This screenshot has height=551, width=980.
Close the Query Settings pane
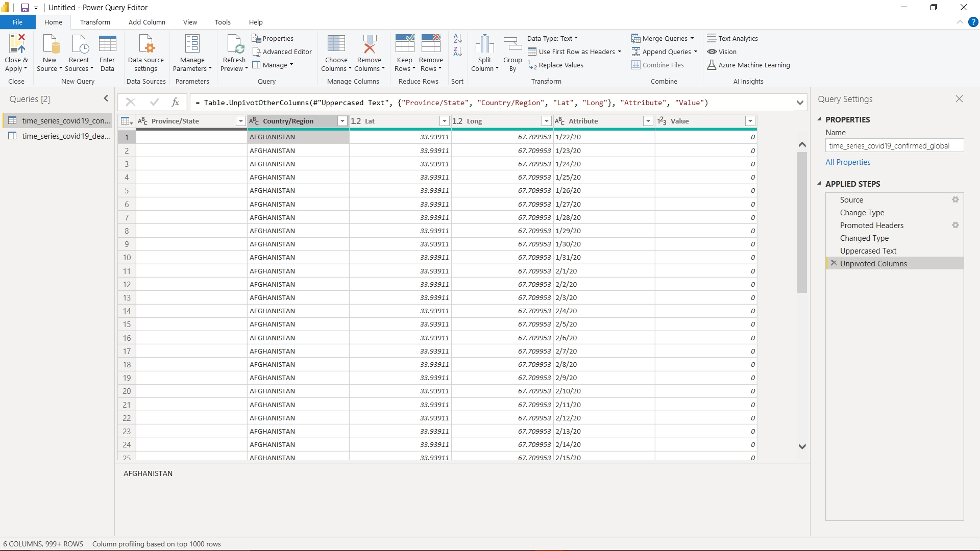click(x=959, y=98)
